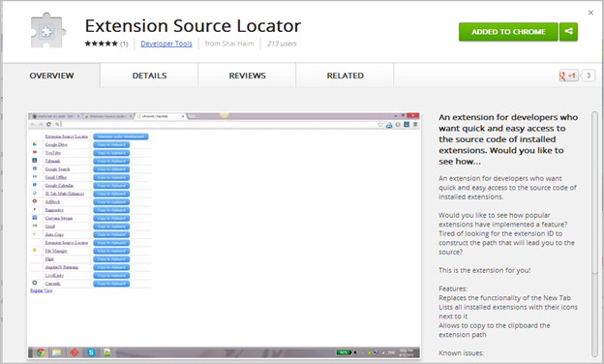
Task: Click the 'from Shai Haim' text
Action: [229, 44]
